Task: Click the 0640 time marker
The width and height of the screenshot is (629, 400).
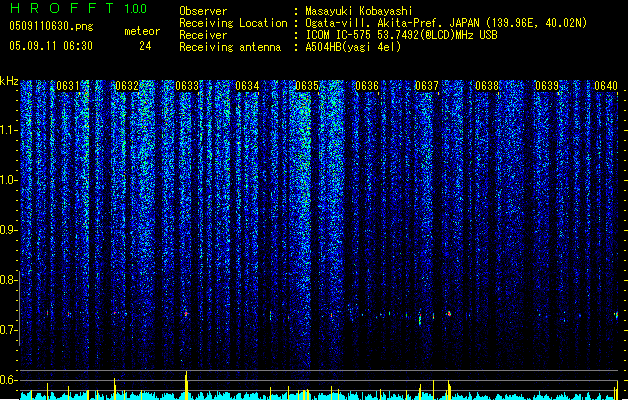Action: (x=606, y=86)
